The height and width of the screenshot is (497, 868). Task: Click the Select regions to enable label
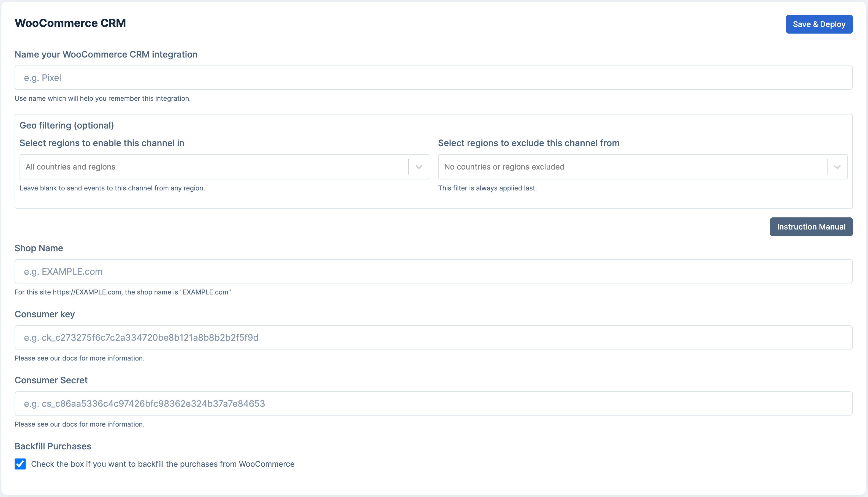102,143
